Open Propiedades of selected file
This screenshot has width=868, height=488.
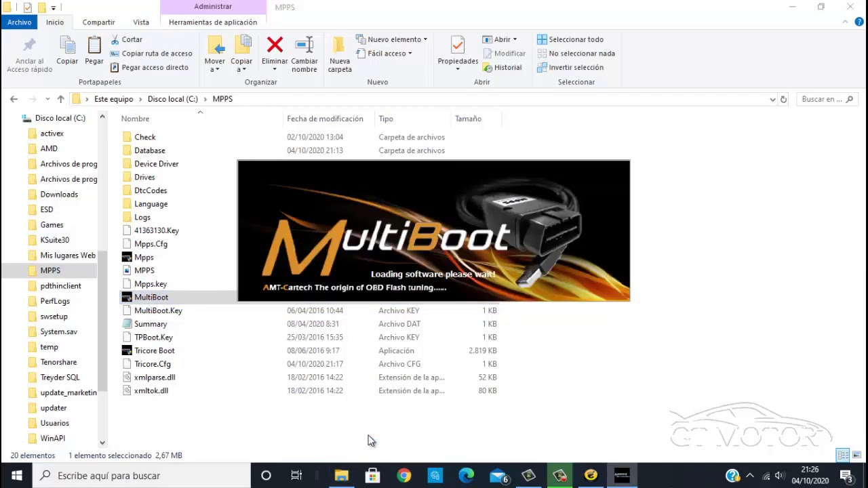click(458, 53)
